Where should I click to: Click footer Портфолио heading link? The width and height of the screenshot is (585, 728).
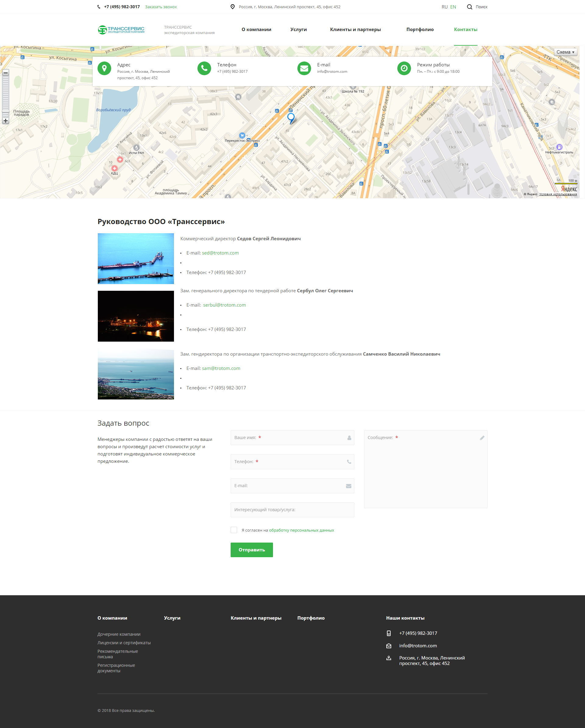pos(311,618)
